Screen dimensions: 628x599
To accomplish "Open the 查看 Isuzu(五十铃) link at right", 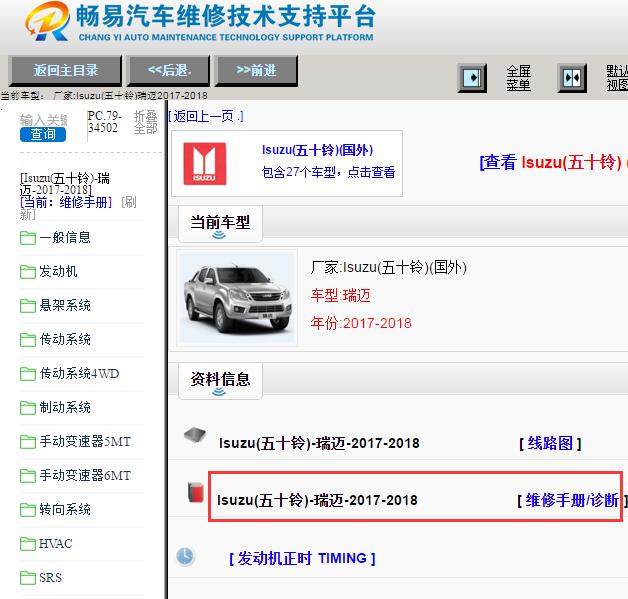I will coord(554,163).
